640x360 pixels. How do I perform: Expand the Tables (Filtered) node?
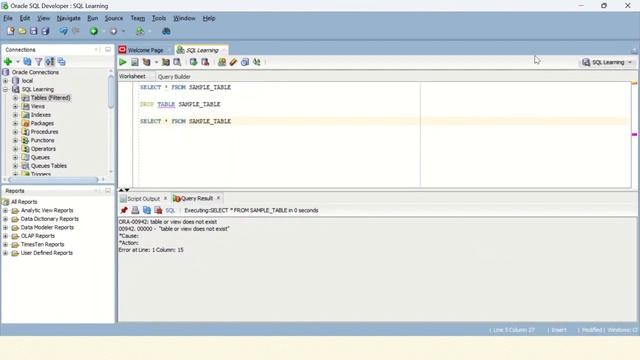[16, 98]
